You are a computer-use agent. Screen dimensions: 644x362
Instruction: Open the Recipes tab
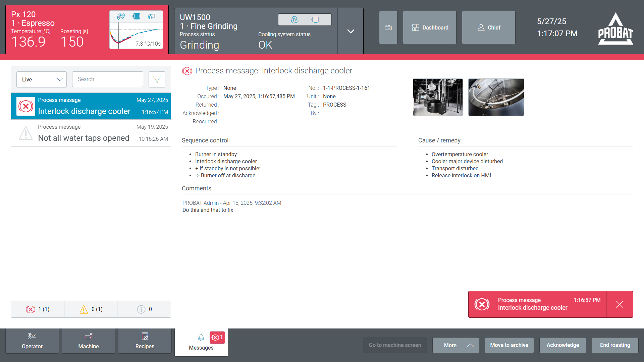pos(145,341)
